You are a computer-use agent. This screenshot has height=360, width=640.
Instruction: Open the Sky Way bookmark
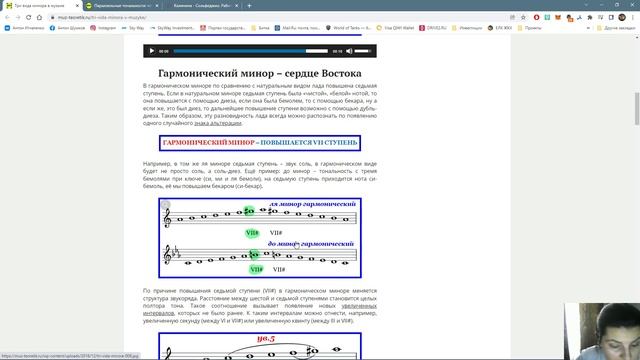pyautogui.click(x=133, y=28)
